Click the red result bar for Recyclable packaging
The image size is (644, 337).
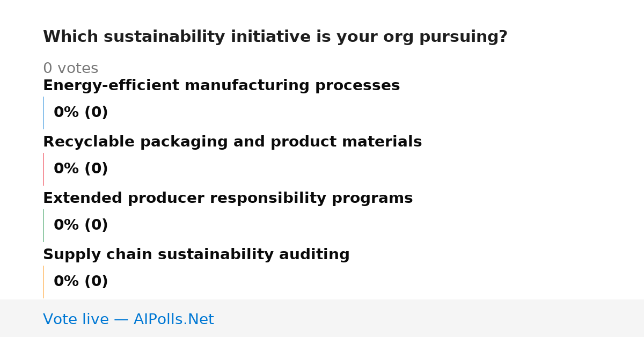point(43,169)
